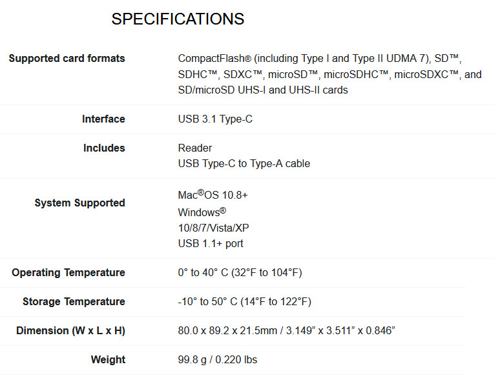Click the CompactFlash card formats description
This screenshot has width=500, height=380.
[x=330, y=74]
